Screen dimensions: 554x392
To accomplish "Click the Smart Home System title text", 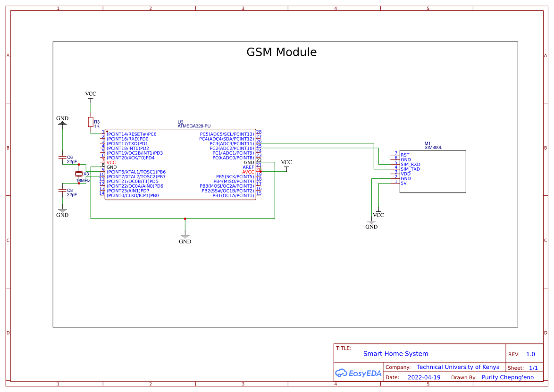I will pos(395,354).
